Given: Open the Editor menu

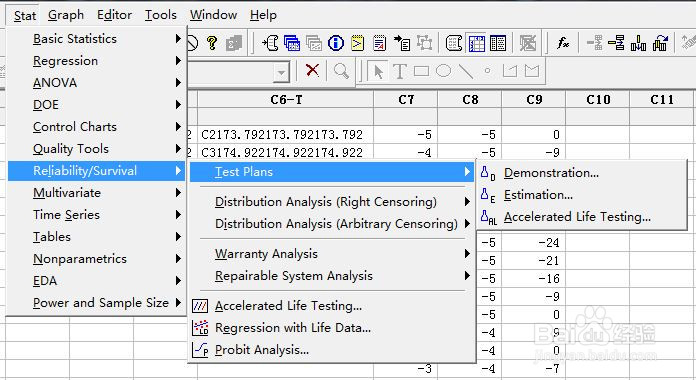Looking at the screenshot, I should point(115,15).
